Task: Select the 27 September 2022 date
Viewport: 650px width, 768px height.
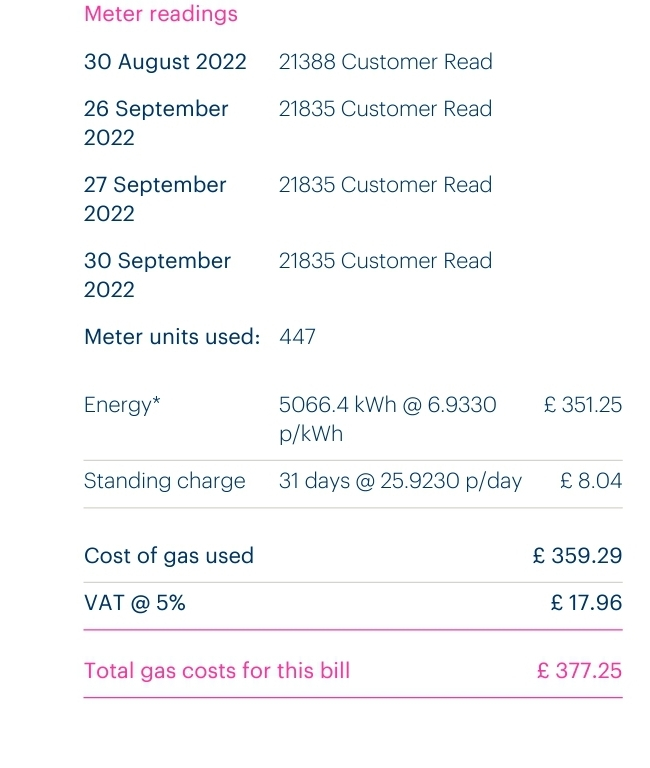Action: [x=155, y=199]
